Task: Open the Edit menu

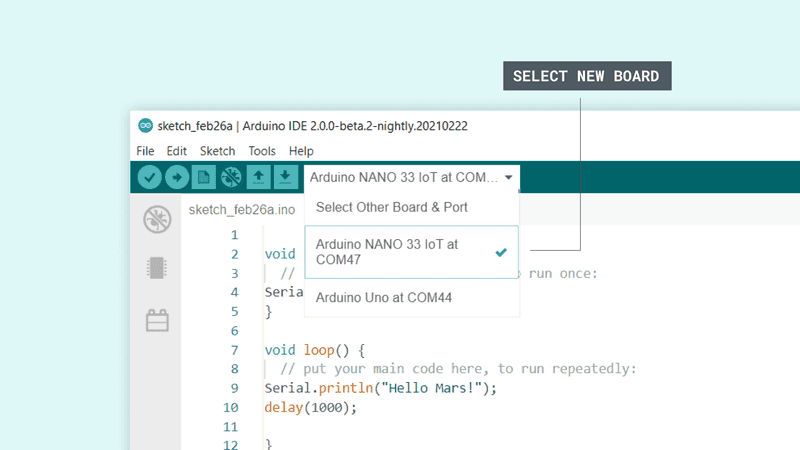Action: (x=177, y=151)
